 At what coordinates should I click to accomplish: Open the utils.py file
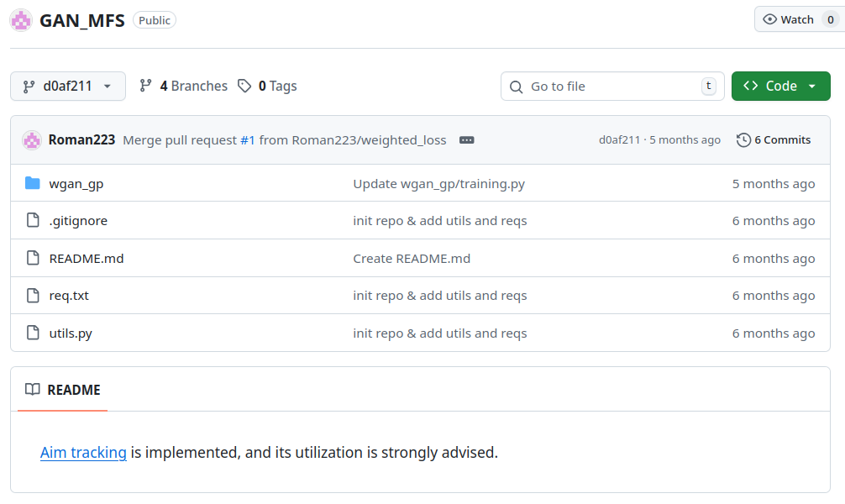(x=71, y=333)
